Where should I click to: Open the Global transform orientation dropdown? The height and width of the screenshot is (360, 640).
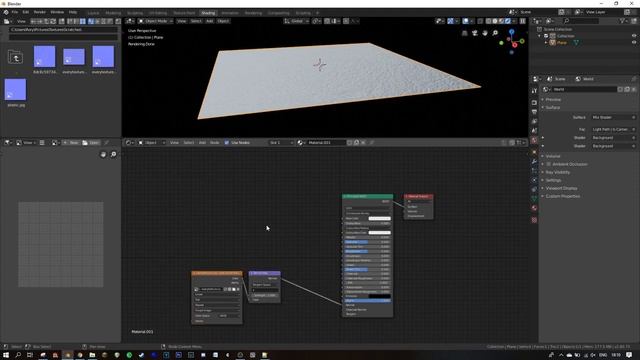296,21
